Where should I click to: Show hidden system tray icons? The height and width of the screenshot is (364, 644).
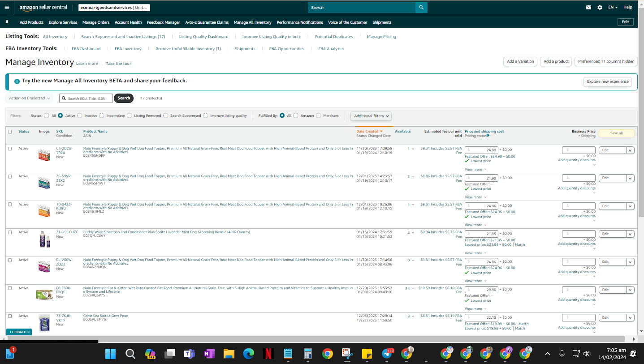[x=547, y=354]
